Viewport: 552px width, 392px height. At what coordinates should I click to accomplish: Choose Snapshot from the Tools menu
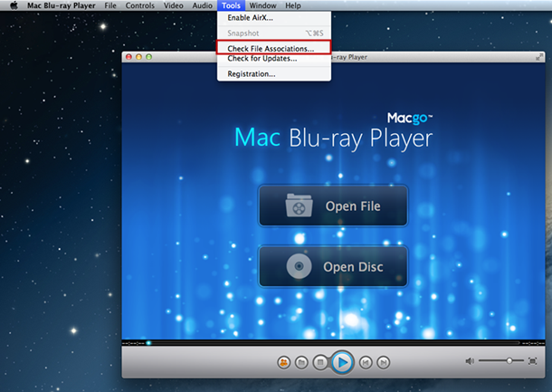click(274, 33)
